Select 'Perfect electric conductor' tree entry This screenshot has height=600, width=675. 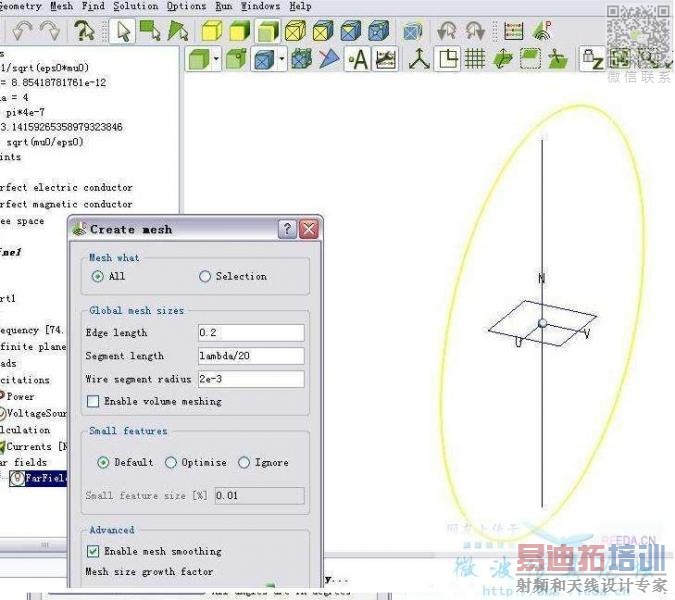tap(66, 188)
